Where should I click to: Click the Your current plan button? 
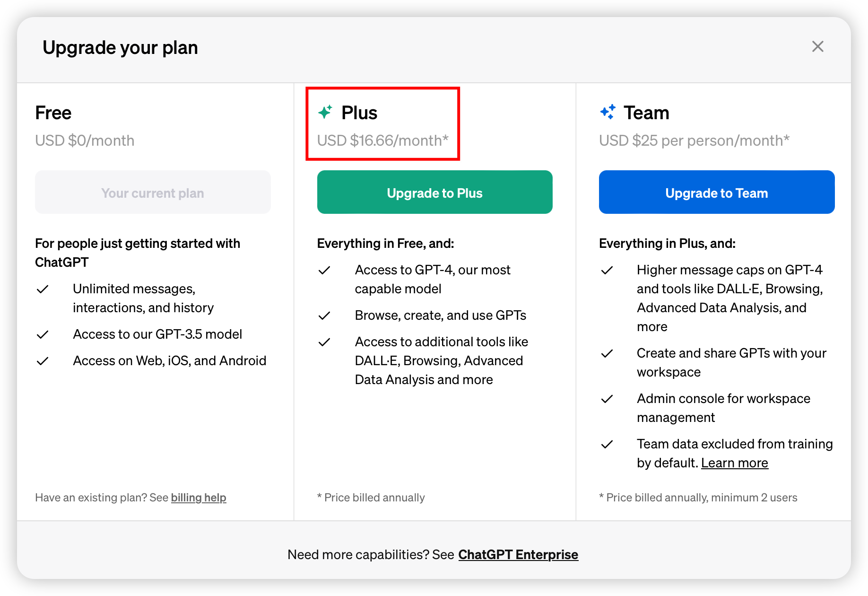(x=153, y=192)
